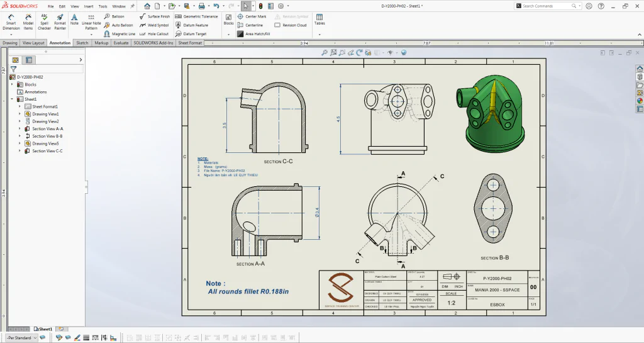Image resolution: width=644 pixels, height=343 pixels.
Task: Click the Balloon annotation tool
Action: tap(114, 16)
